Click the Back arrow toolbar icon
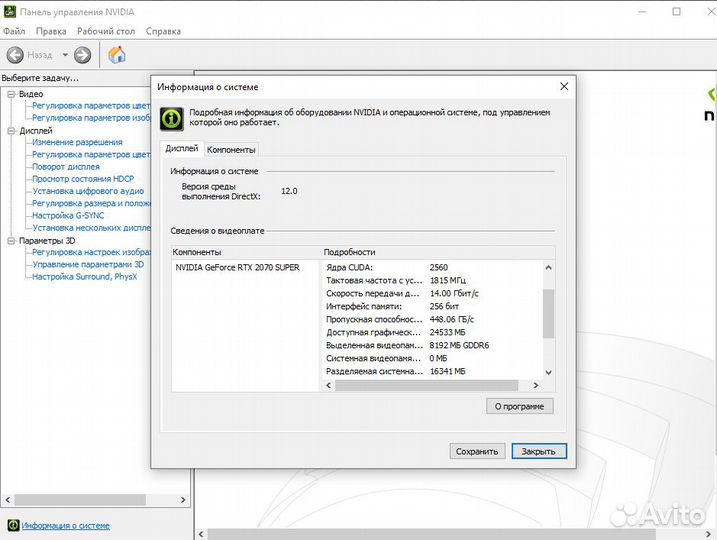The width and height of the screenshot is (717, 540). pyautogui.click(x=15, y=55)
